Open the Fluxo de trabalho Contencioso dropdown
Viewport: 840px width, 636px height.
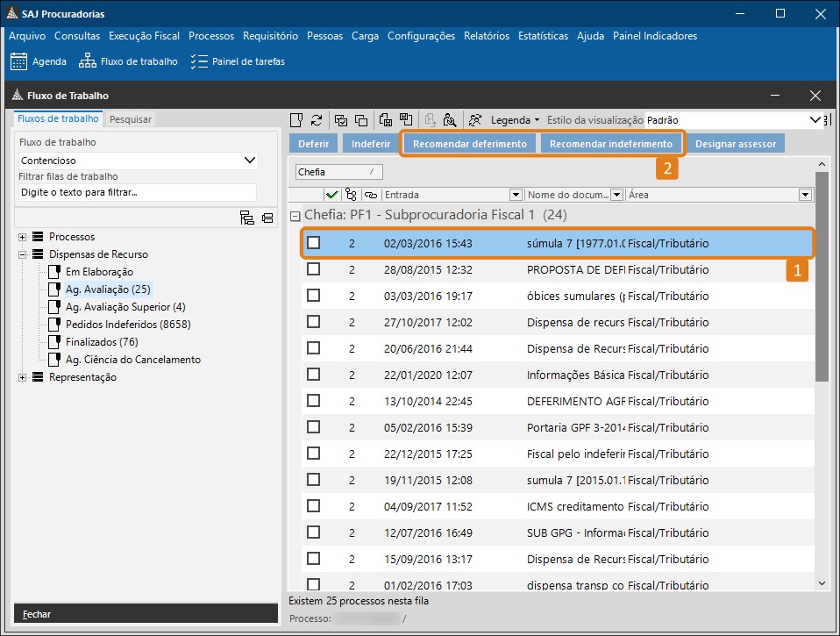pyautogui.click(x=250, y=161)
